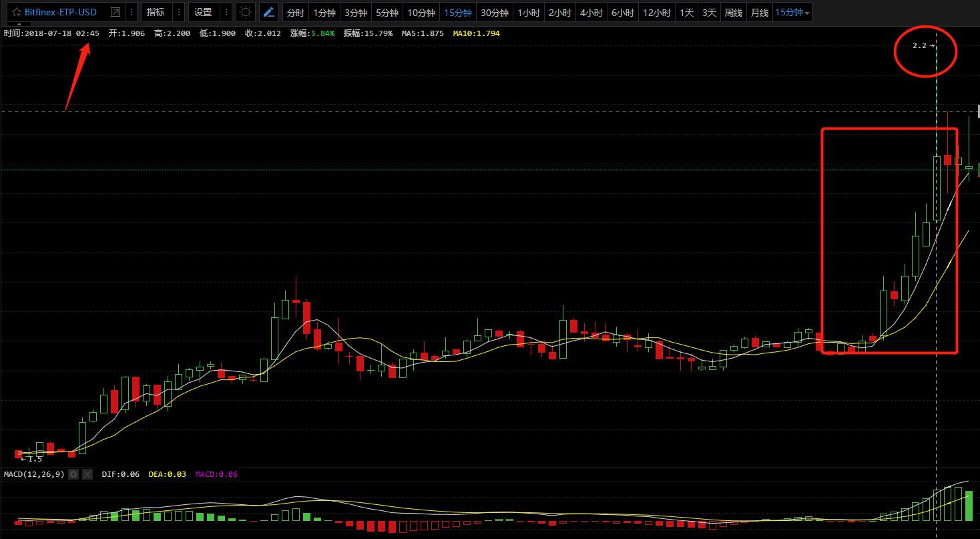
Task: Open the three-dot menu next to 设置
Action: point(226,13)
